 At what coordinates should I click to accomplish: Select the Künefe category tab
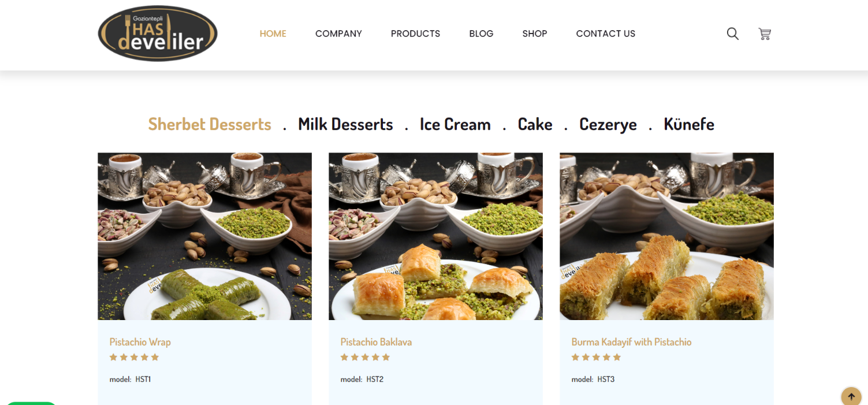coord(689,124)
